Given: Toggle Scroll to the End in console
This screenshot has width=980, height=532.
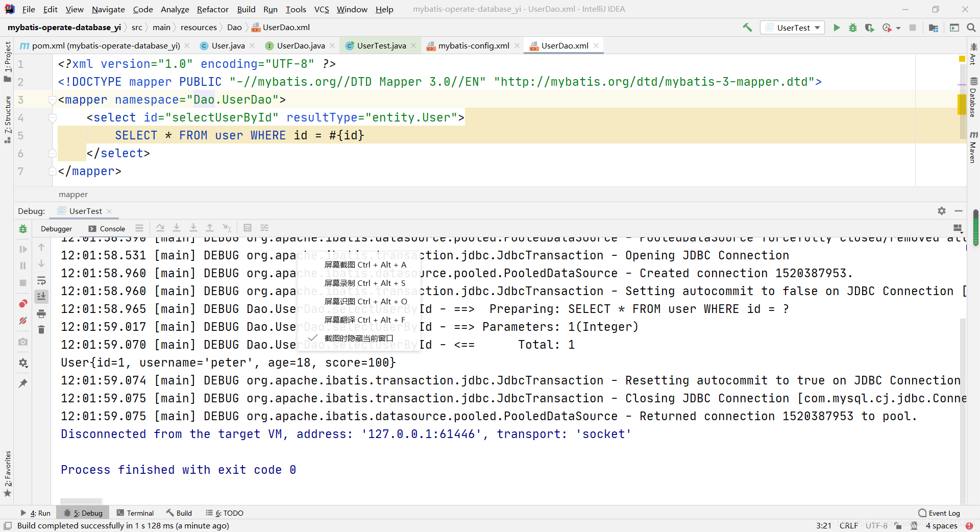Looking at the screenshot, I should pyautogui.click(x=41, y=297).
